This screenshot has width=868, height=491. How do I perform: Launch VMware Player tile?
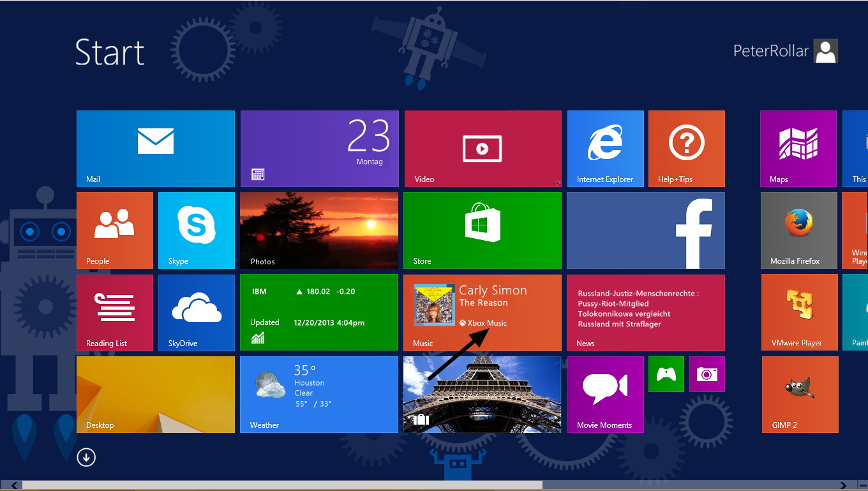tap(799, 312)
